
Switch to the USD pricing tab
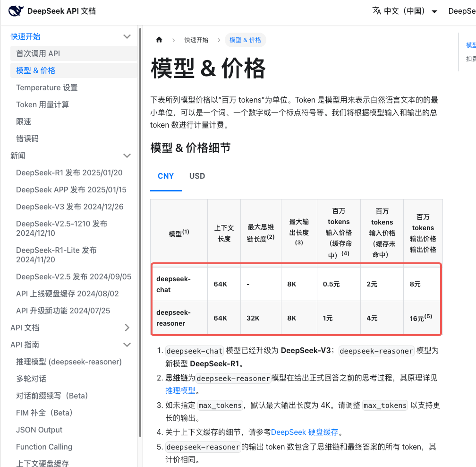click(197, 176)
